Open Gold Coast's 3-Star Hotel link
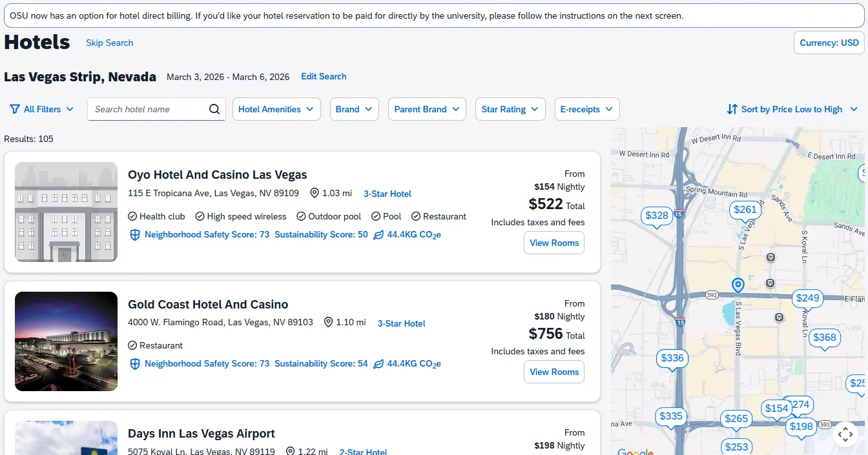The height and width of the screenshot is (455, 868). pos(401,323)
